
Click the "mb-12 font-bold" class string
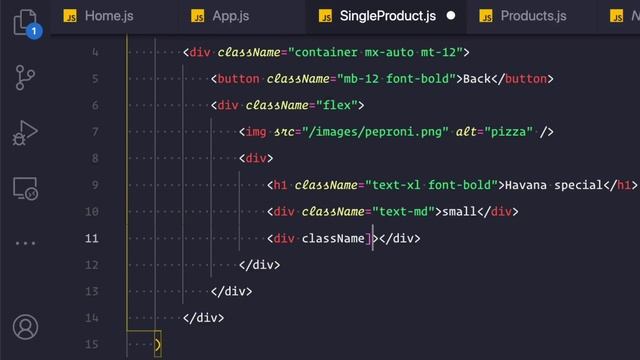tap(396, 79)
